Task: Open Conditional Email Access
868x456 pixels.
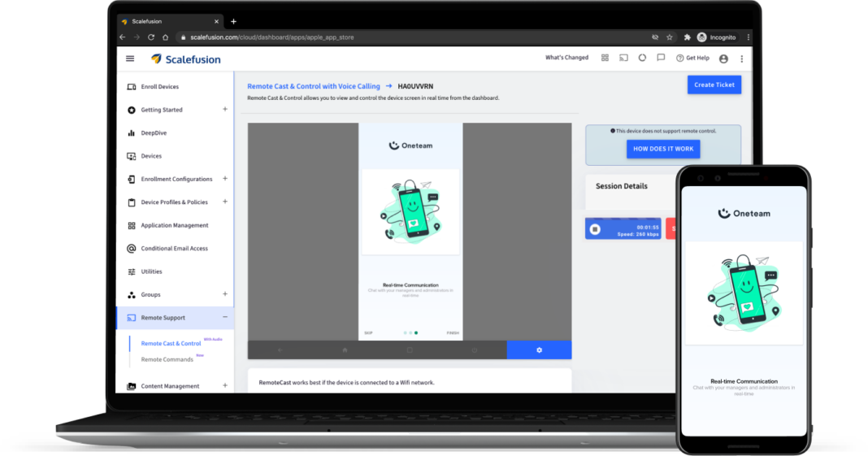Action: coord(174,249)
